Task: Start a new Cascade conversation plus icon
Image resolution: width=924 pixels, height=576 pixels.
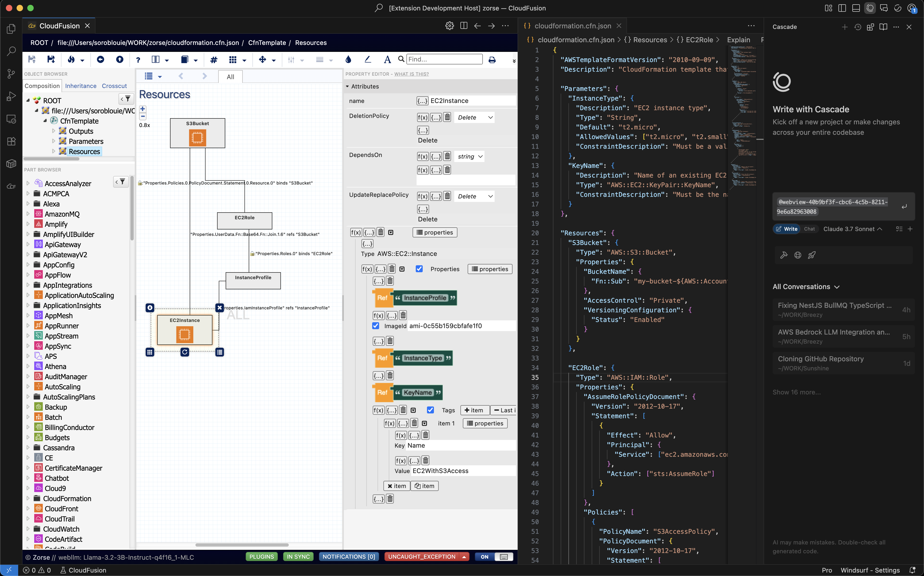Action: click(844, 27)
